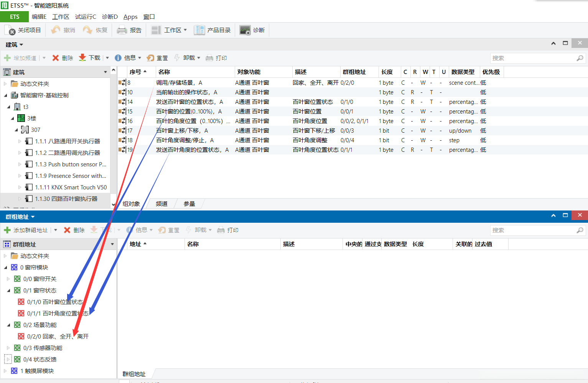Click the Undo (撤消) arrow icon

pos(56,30)
